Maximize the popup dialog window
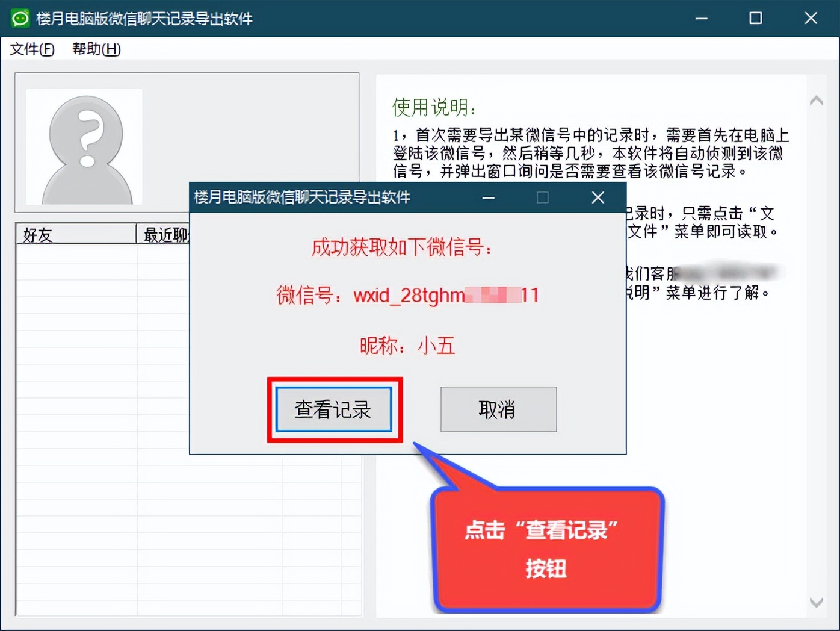 pos(543,197)
